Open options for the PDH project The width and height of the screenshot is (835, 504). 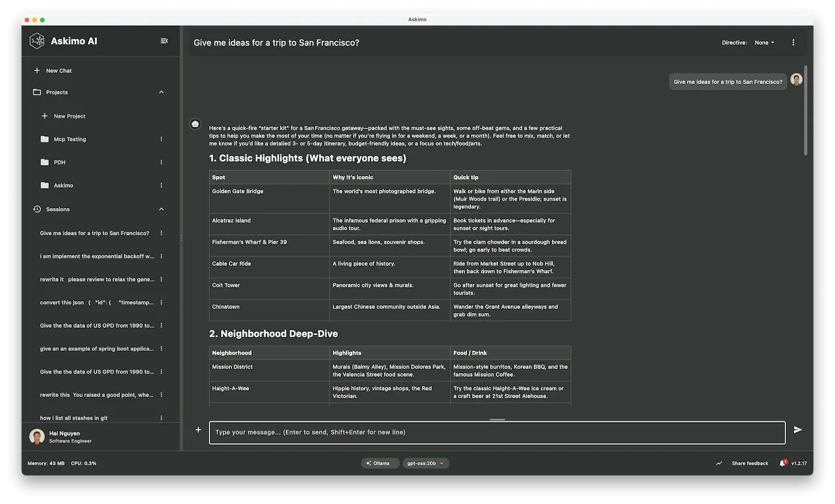click(x=161, y=162)
